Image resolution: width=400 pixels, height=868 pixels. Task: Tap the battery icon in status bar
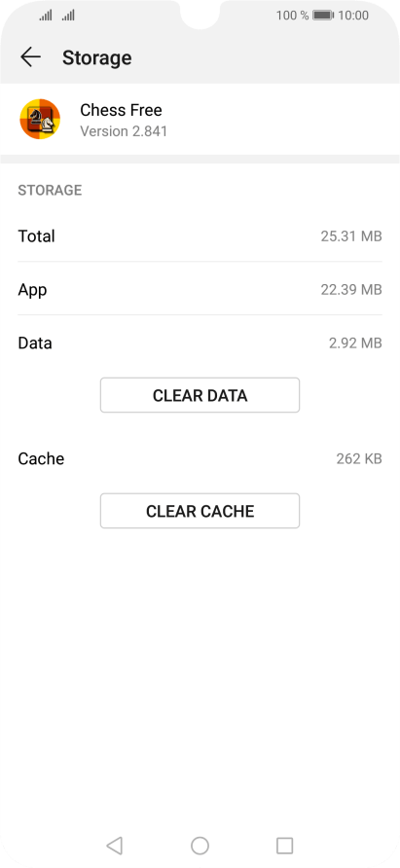pyautogui.click(x=323, y=16)
